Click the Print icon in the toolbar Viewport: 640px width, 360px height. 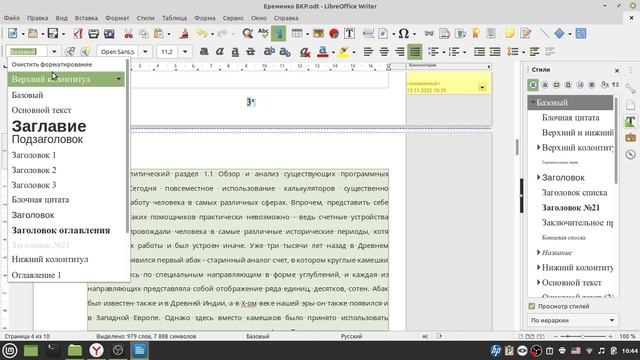point(93,33)
